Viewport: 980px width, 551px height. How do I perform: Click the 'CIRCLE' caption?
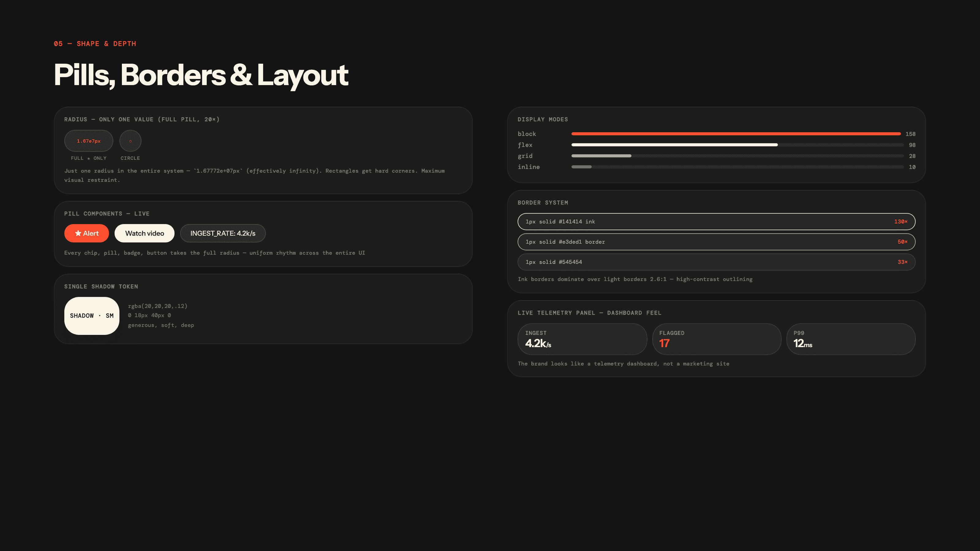coord(130,158)
